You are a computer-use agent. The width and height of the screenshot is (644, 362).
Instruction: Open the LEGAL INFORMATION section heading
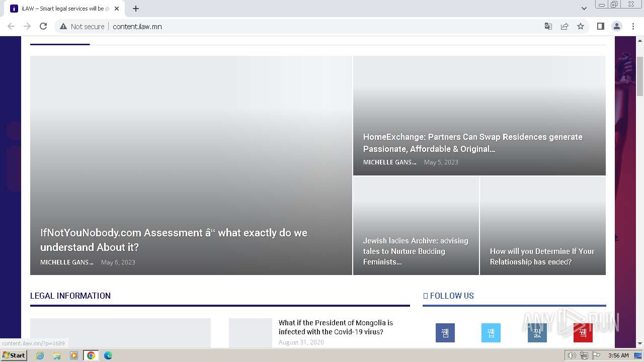click(x=70, y=296)
